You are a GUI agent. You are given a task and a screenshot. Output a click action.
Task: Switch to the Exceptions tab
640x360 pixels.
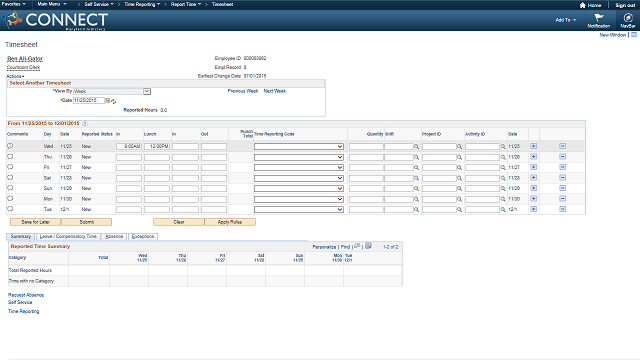[143, 236]
